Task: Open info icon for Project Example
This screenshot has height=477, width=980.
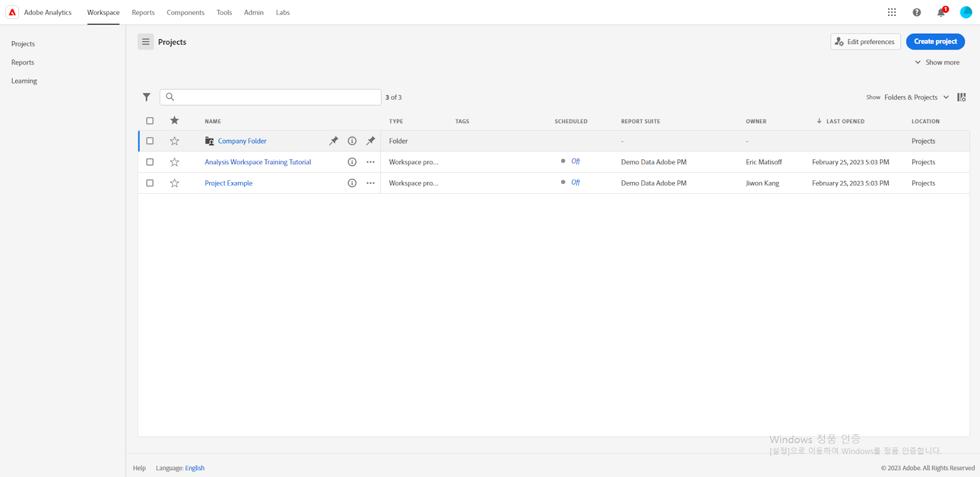Action: coord(352,183)
